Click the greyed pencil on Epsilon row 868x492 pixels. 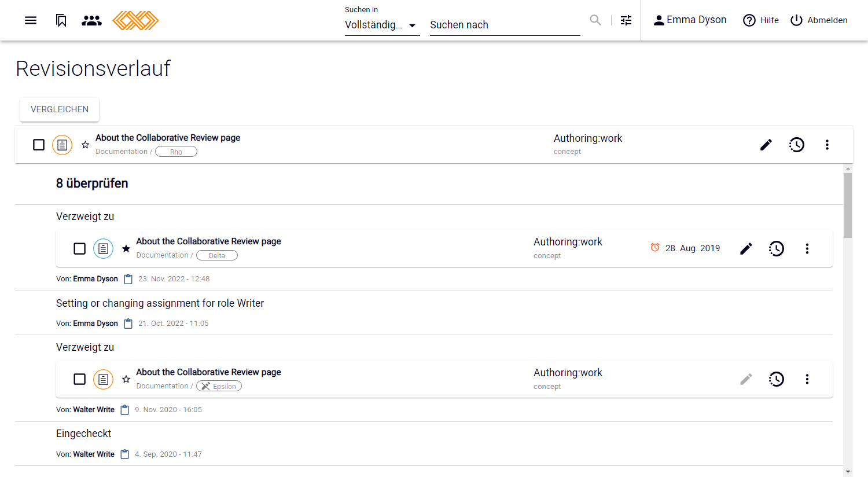pyautogui.click(x=746, y=379)
